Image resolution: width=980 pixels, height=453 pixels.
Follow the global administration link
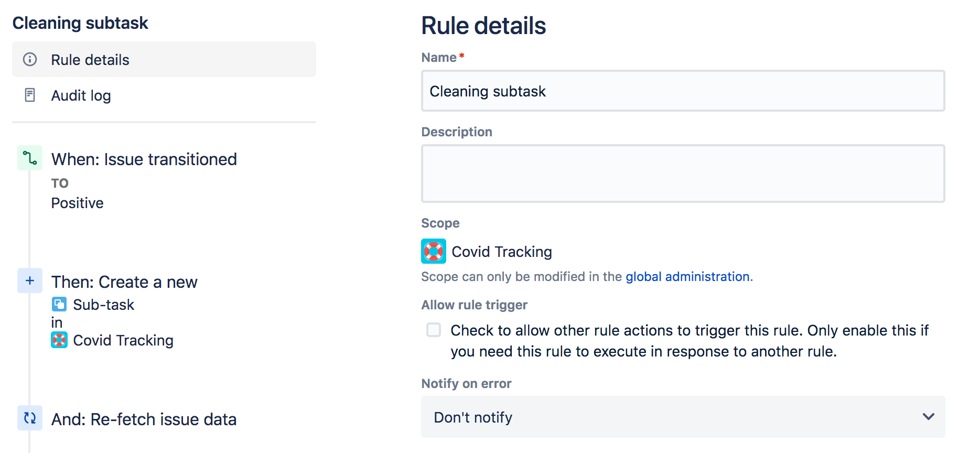pos(687,276)
